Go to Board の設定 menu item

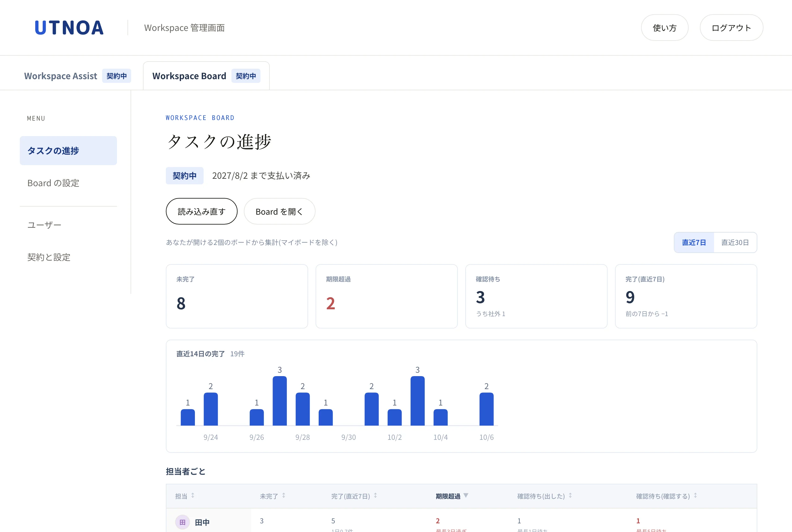[x=68, y=183]
